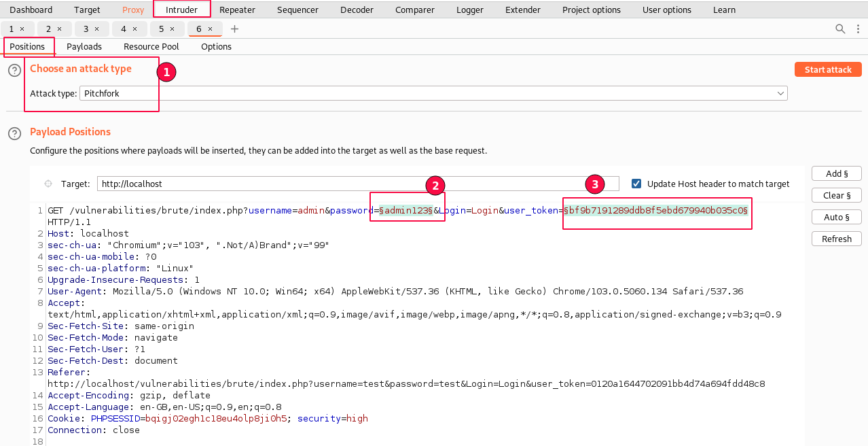This screenshot has height=446, width=868.
Task: Click the Auto § button
Action: 836,217
